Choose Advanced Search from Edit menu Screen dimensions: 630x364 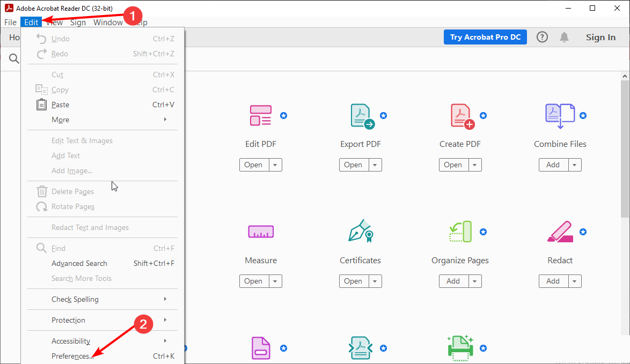(x=102, y=263)
